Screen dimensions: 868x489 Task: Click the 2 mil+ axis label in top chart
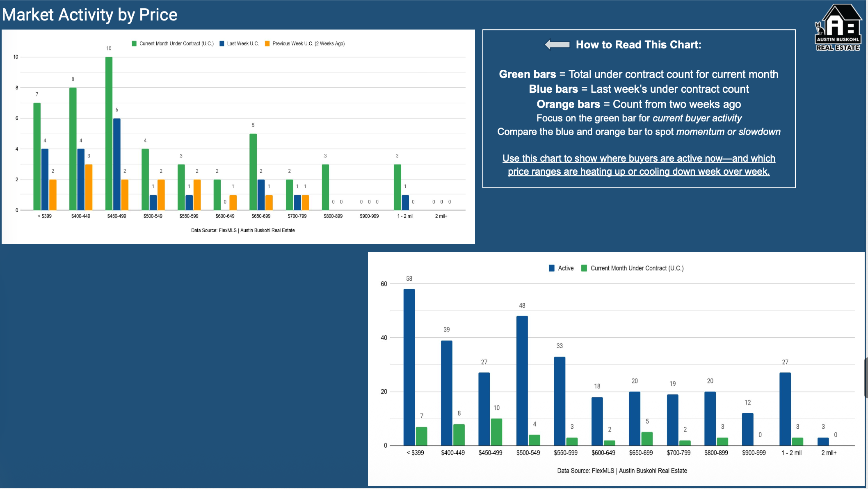pyautogui.click(x=441, y=216)
